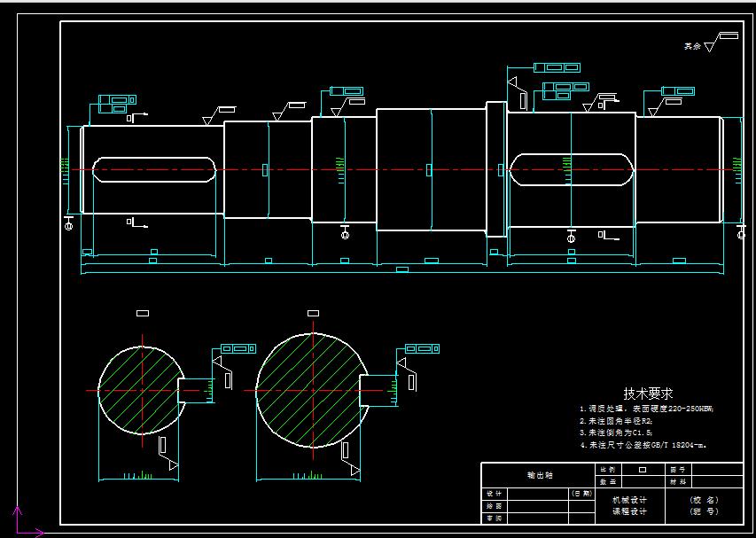Select the 课程设计 text
Viewport: 756px width, 538px height.
coord(629,511)
